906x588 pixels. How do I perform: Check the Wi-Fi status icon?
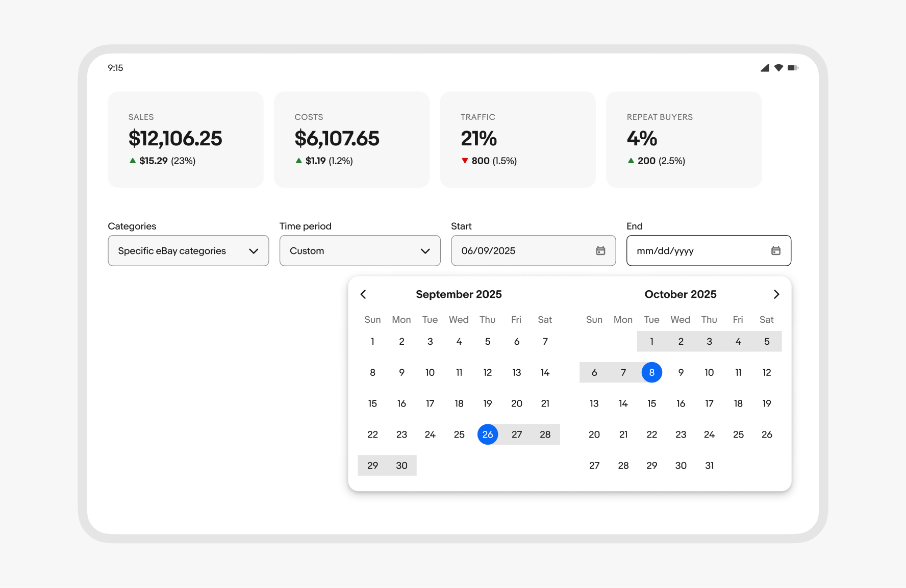(778, 68)
